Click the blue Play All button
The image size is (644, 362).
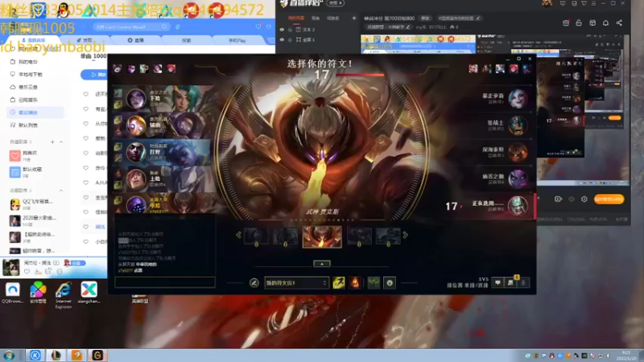coord(94,75)
